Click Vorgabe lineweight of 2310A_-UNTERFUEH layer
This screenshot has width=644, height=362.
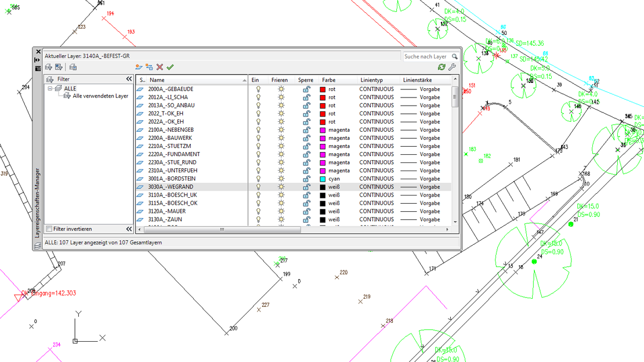click(429, 171)
